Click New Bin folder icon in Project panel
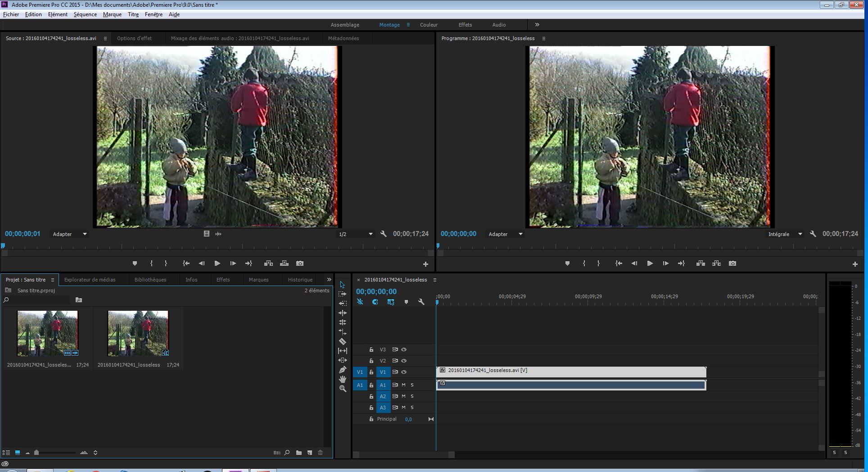Image resolution: width=868 pixels, height=472 pixels. (x=299, y=453)
